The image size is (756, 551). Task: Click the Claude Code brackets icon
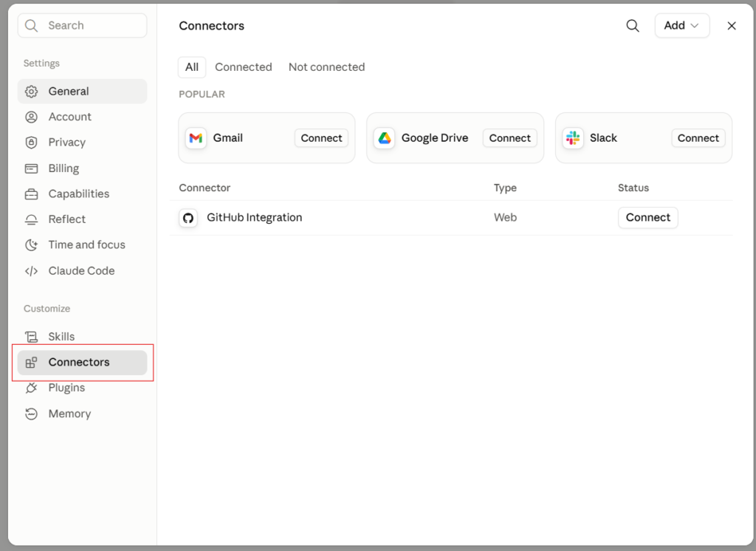coord(31,271)
